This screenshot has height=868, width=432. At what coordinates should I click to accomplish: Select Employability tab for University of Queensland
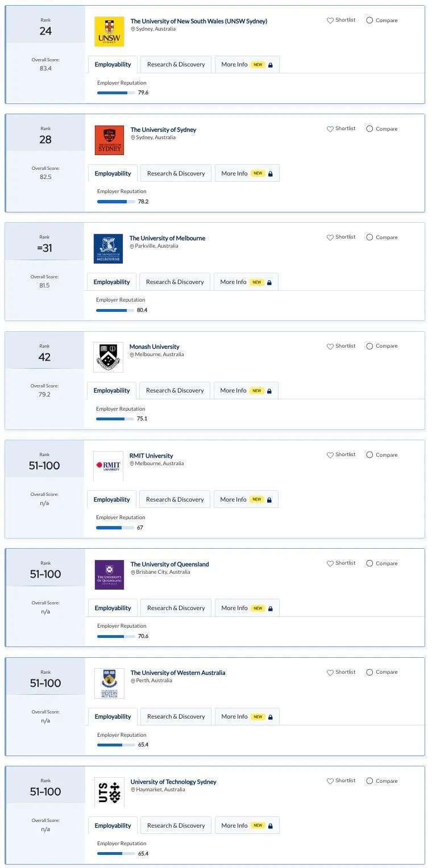click(113, 608)
